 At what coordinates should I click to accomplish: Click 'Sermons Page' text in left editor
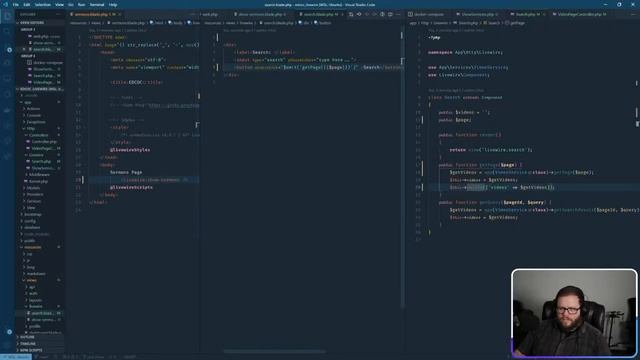(x=126, y=172)
